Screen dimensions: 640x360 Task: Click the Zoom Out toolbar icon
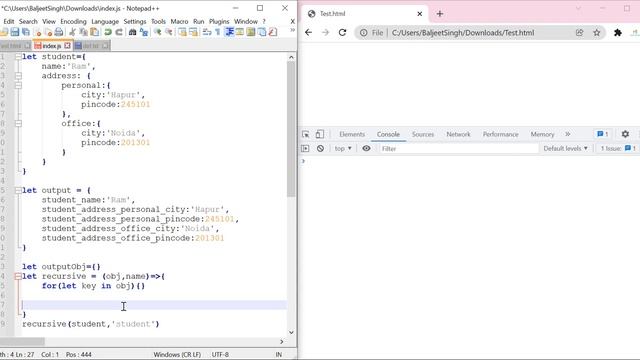pos(168,32)
